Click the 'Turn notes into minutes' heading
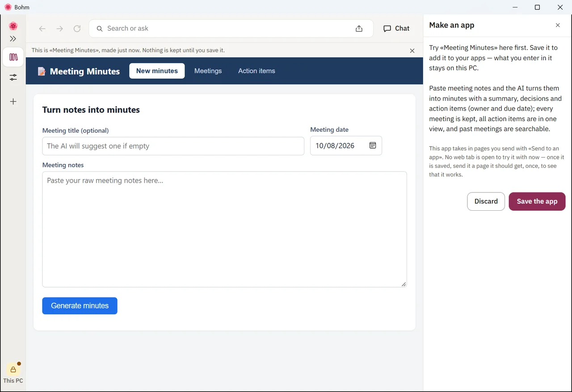The width and height of the screenshot is (572, 392). tap(91, 110)
